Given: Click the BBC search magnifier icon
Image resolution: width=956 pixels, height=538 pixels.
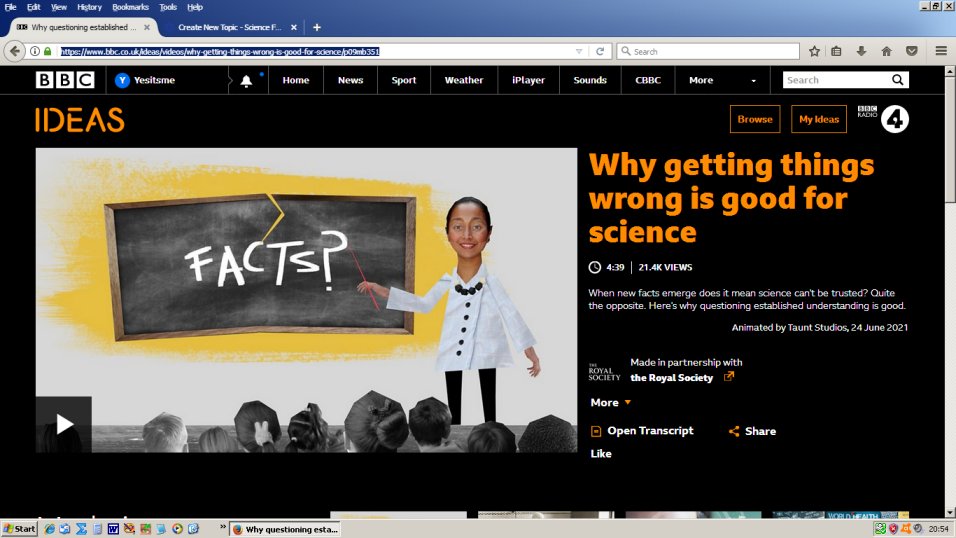Looking at the screenshot, I should point(897,80).
